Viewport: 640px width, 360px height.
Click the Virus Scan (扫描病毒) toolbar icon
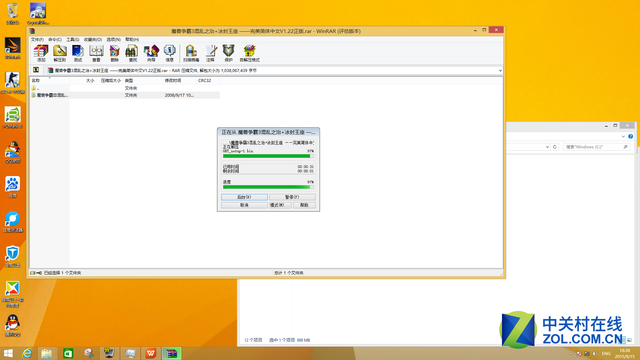[x=191, y=53]
